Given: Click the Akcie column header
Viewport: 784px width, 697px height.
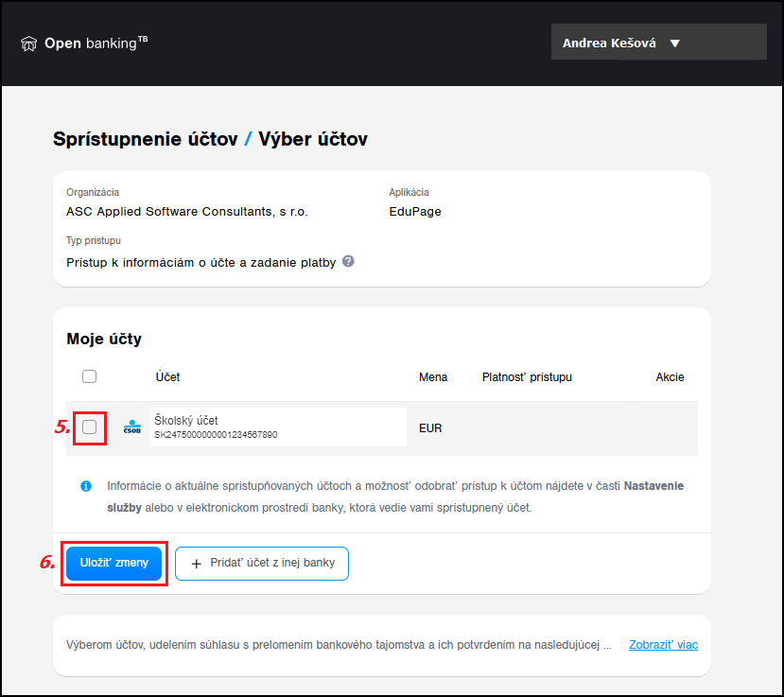Looking at the screenshot, I should 670,377.
